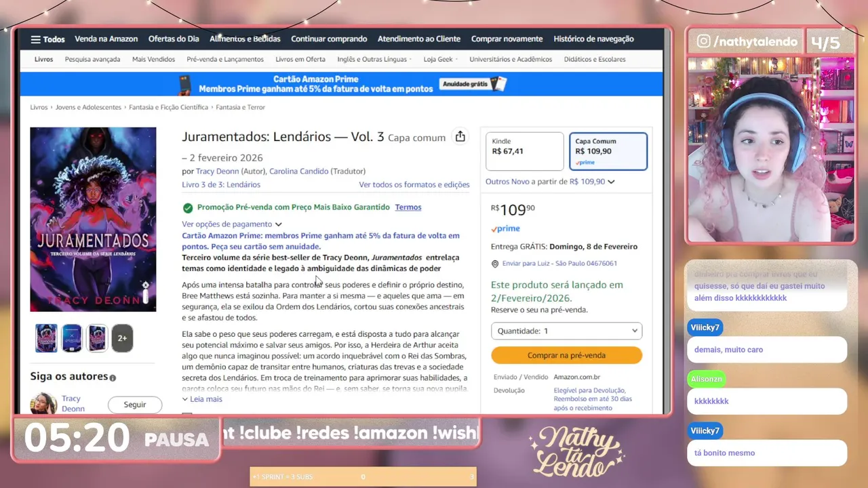Click the Prime logo under the price
Viewport: 868px width, 488px height.
tap(505, 229)
